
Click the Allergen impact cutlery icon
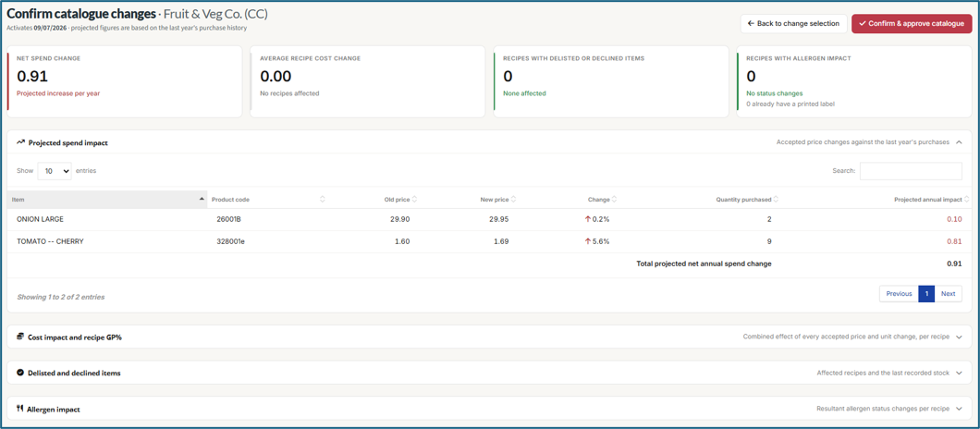pos(20,409)
